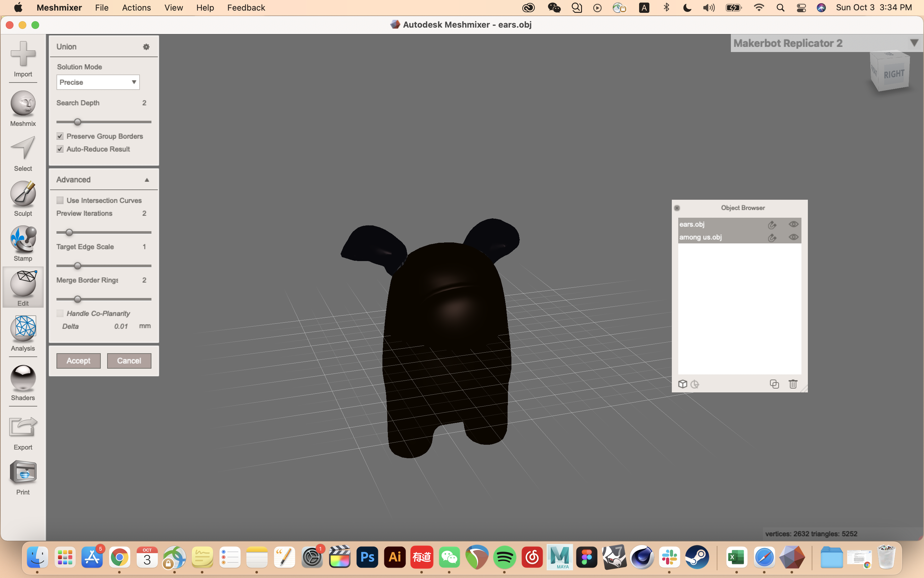924x578 pixels.
Task: Close the Object Browser panel
Action: click(677, 208)
